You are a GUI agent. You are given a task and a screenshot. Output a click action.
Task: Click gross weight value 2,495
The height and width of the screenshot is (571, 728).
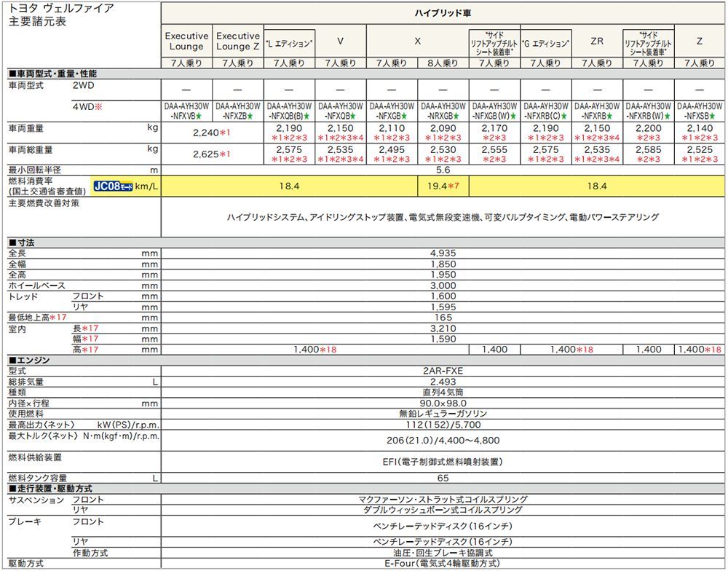click(x=392, y=149)
